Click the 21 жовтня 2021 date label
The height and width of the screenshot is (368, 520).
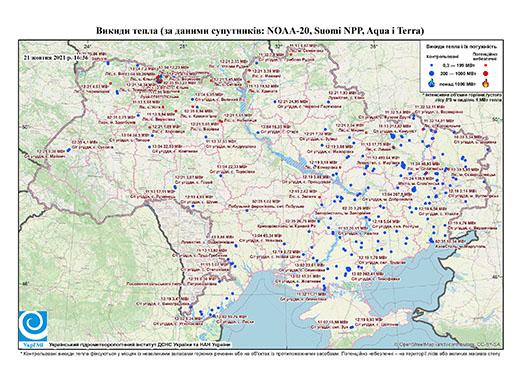pyautogui.click(x=56, y=57)
